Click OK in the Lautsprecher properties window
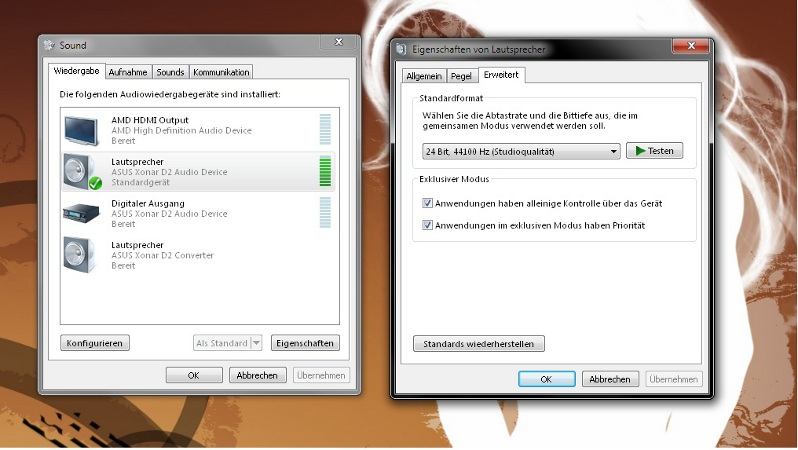 coord(546,379)
